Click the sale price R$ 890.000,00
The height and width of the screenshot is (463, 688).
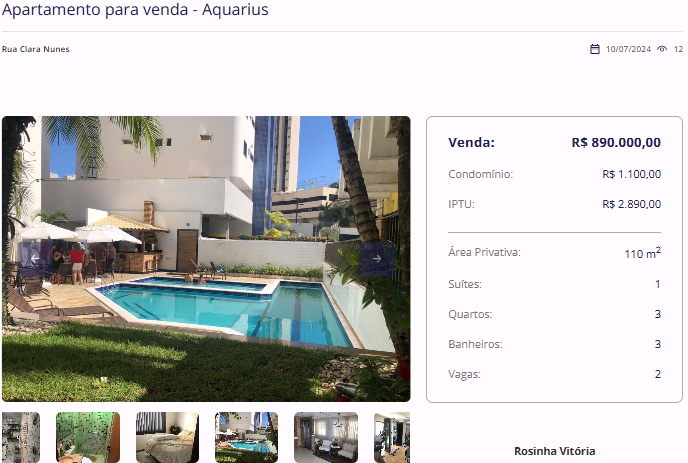(x=616, y=143)
